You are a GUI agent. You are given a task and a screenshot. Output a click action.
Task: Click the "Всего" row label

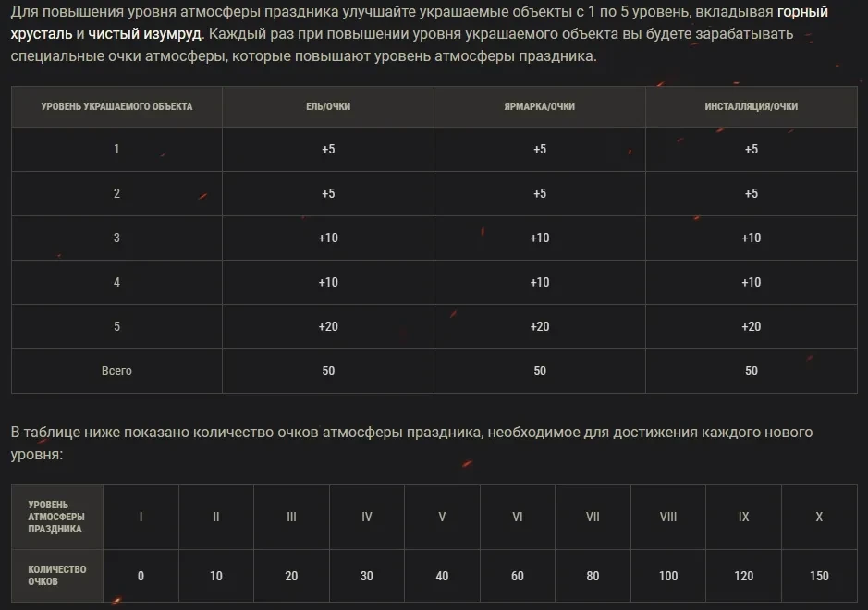pyautogui.click(x=116, y=371)
